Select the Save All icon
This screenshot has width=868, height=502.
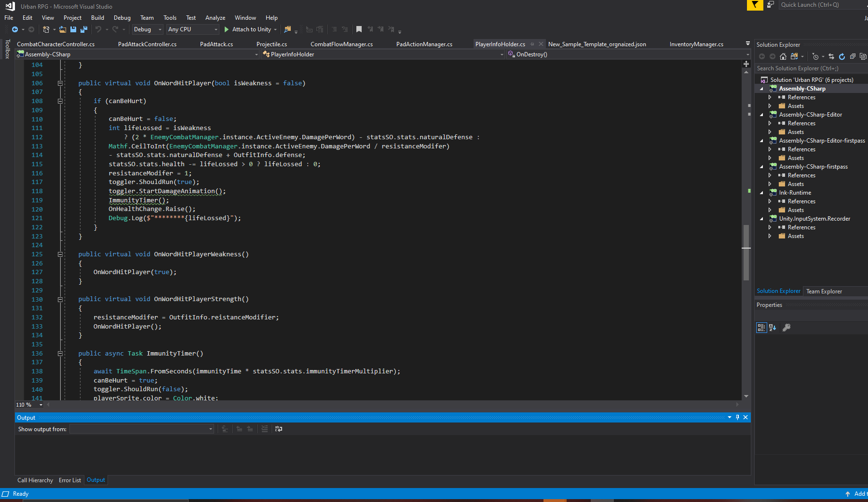pyautogui.click(x=84, y=29)
